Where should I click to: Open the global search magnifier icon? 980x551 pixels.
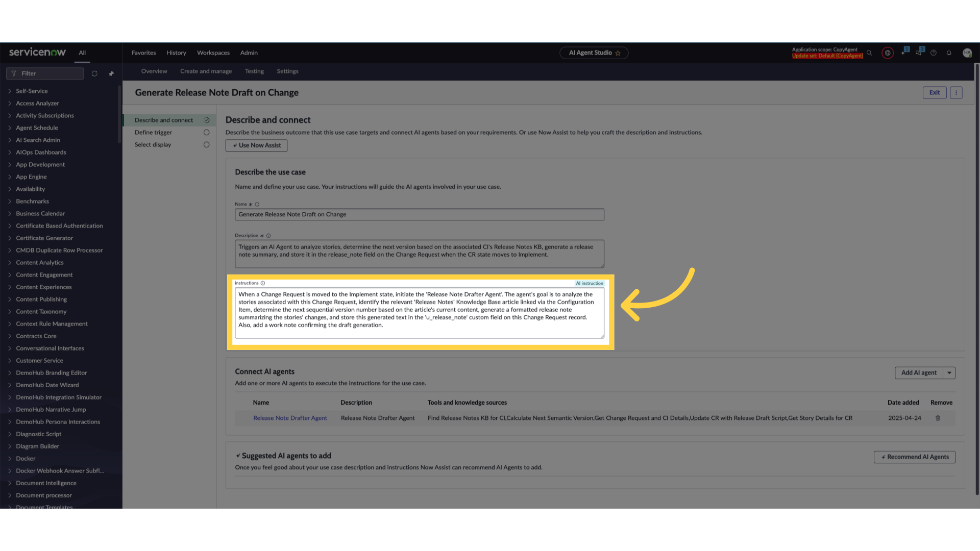[869, 53]
